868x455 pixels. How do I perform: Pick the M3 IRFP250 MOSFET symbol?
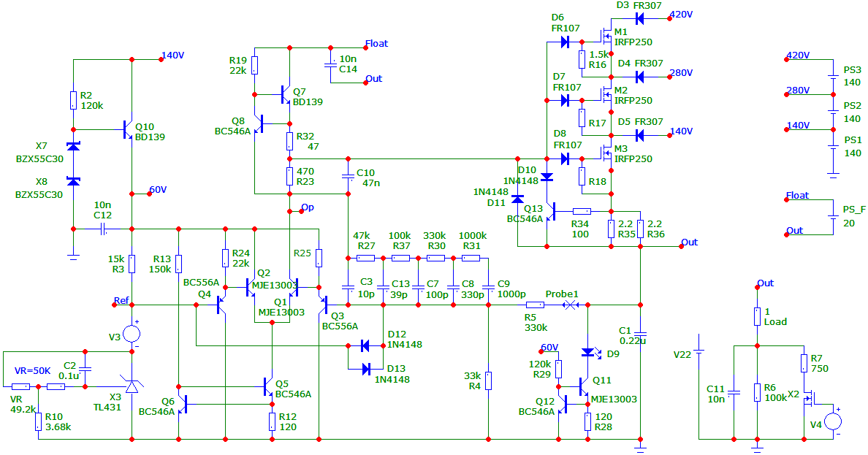click(606, 154)
